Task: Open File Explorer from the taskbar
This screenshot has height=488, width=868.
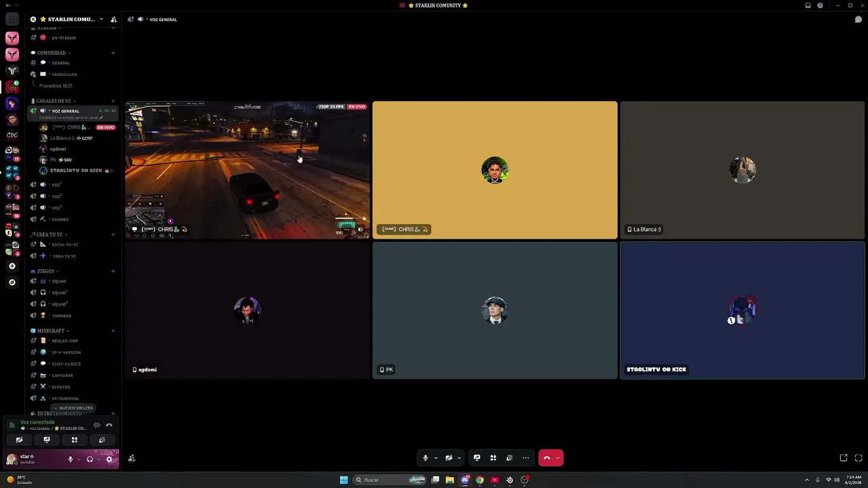Action: tap(450, 480)
